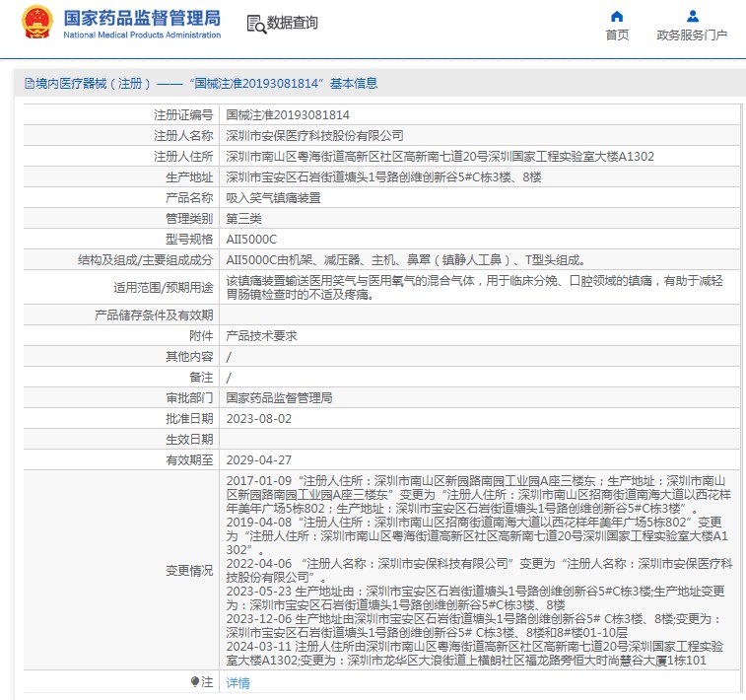Open the 数据查询 search icon

click(256, 24)
